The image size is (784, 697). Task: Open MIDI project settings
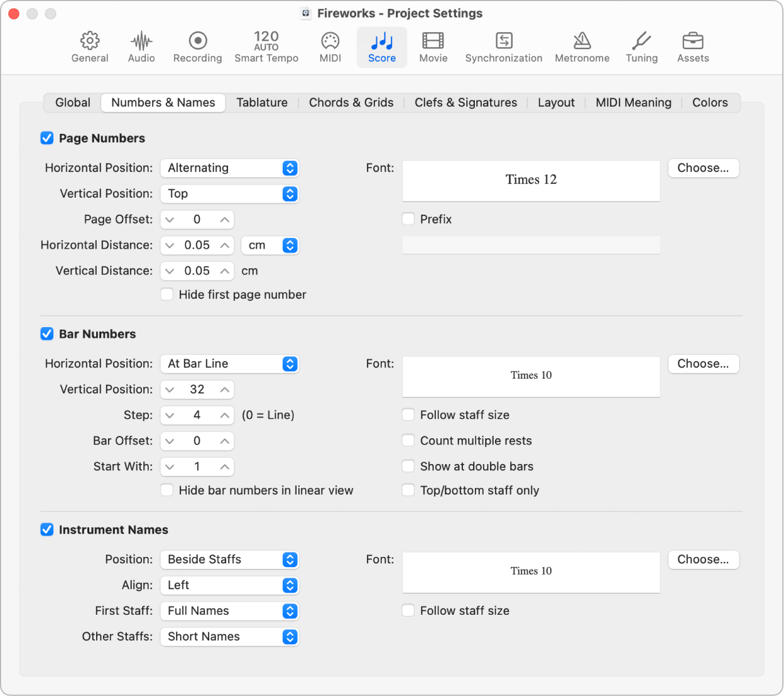(330, 46)
